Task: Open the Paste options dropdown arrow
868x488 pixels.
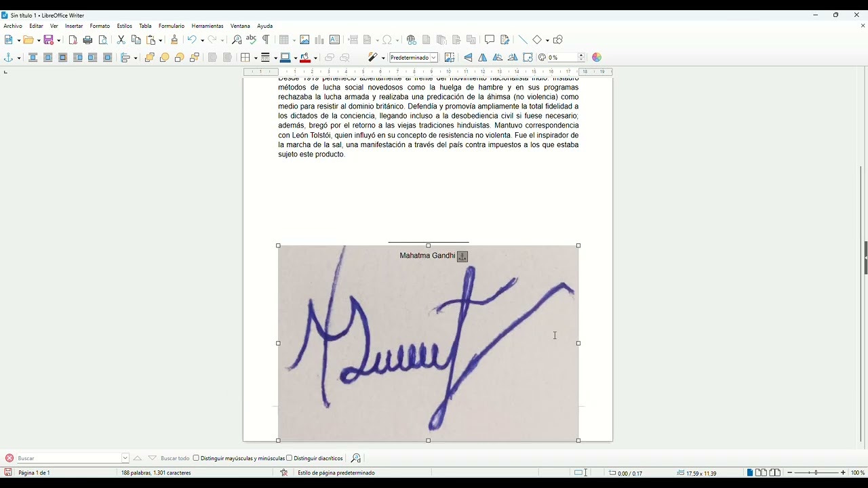Action: click(x=161, y=40)
